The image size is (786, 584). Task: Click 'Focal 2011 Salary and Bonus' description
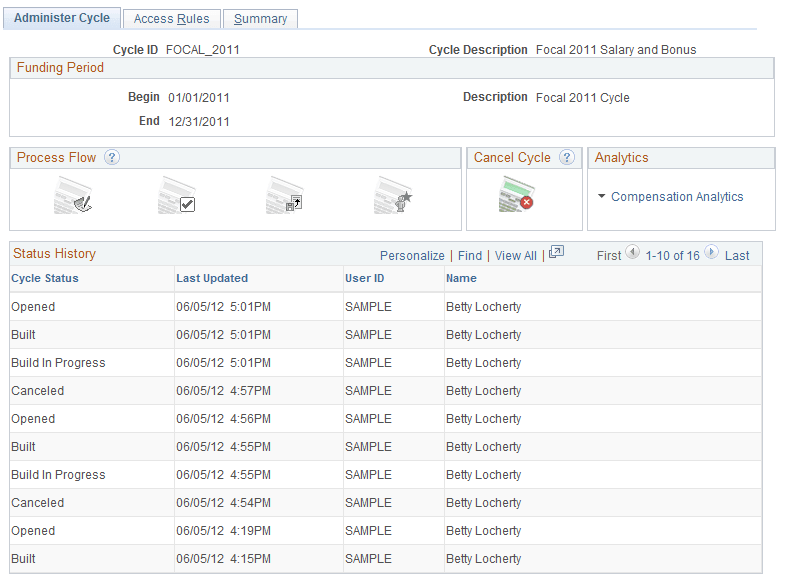tap(616, 50)
